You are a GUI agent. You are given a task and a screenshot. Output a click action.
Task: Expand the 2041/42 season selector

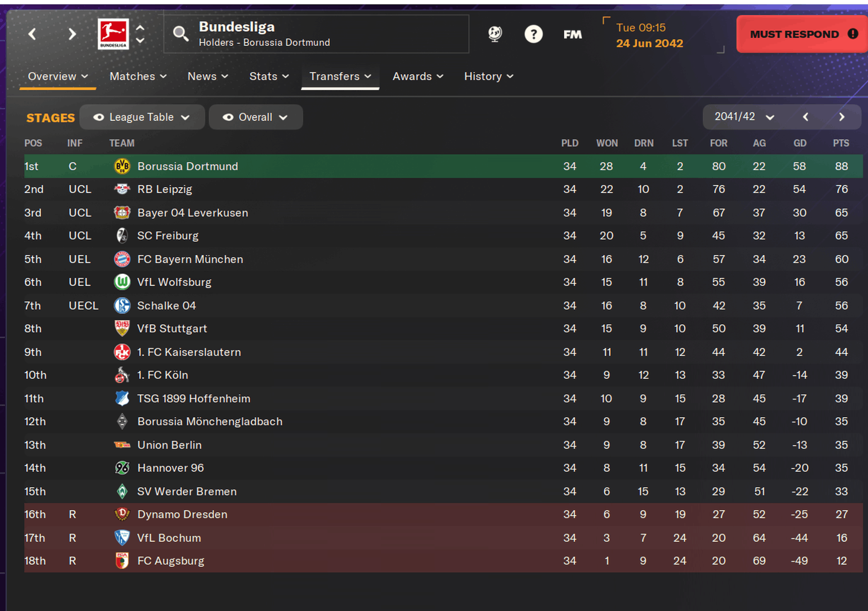[x=744, y=117]
